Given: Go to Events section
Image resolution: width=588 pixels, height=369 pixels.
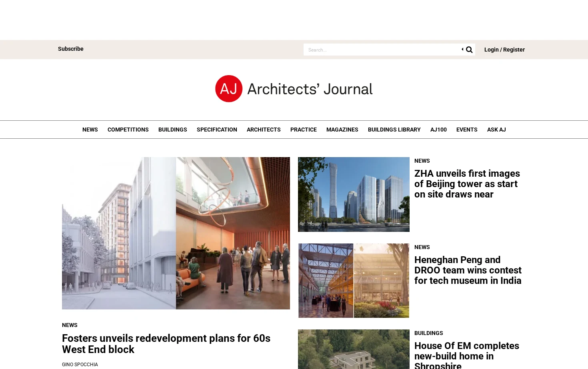Looking at the screenshot, I should (467, 130).
